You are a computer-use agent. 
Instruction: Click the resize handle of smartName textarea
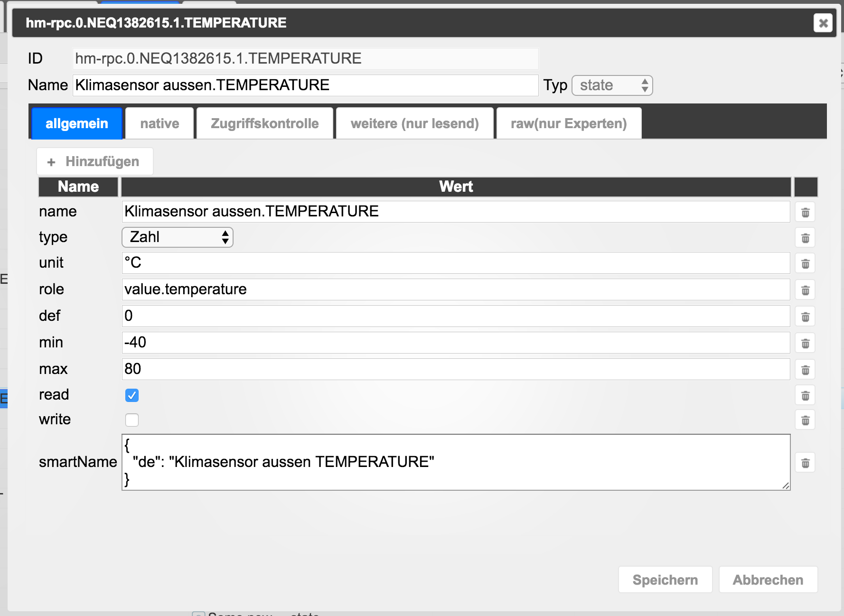click(786, 485)
